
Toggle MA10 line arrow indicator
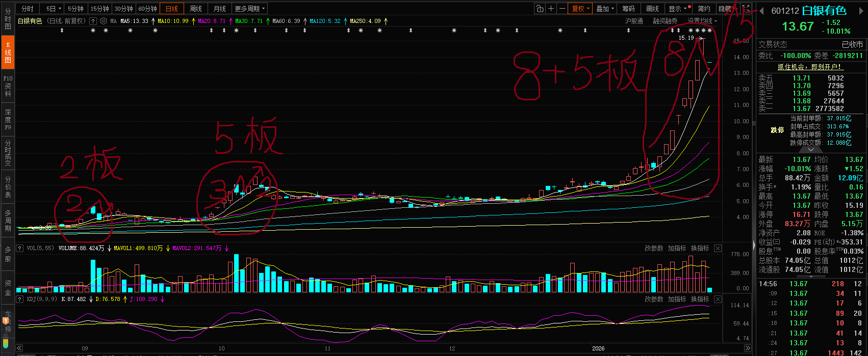pos(193,21)
